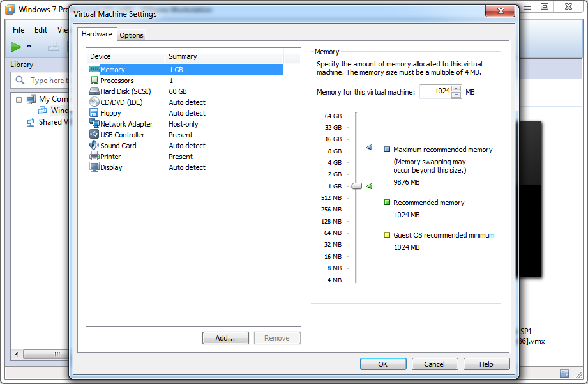The height and width of the screenshot is (384, 588).
Task: Open the power options dropdown arrow
Action: click(x=29, y=47)
